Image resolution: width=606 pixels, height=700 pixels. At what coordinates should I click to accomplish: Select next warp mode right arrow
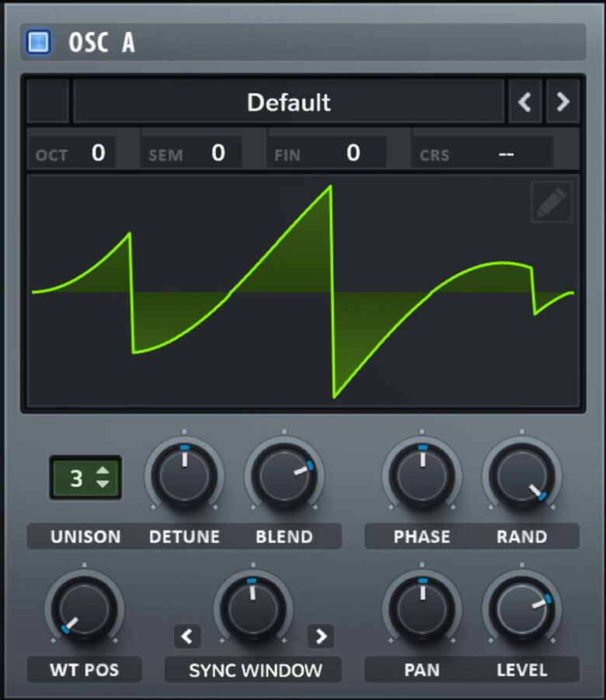click(x=321, y=636)
